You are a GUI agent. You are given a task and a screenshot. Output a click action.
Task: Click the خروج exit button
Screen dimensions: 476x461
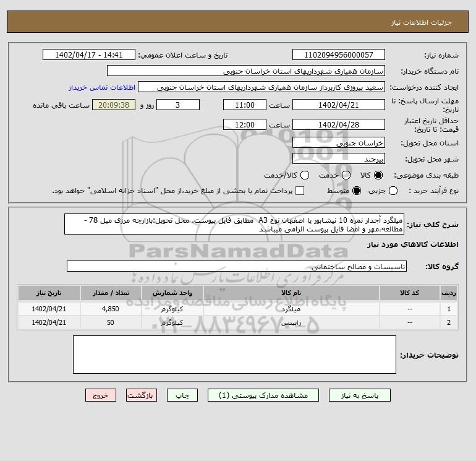[x=101, y=395]
